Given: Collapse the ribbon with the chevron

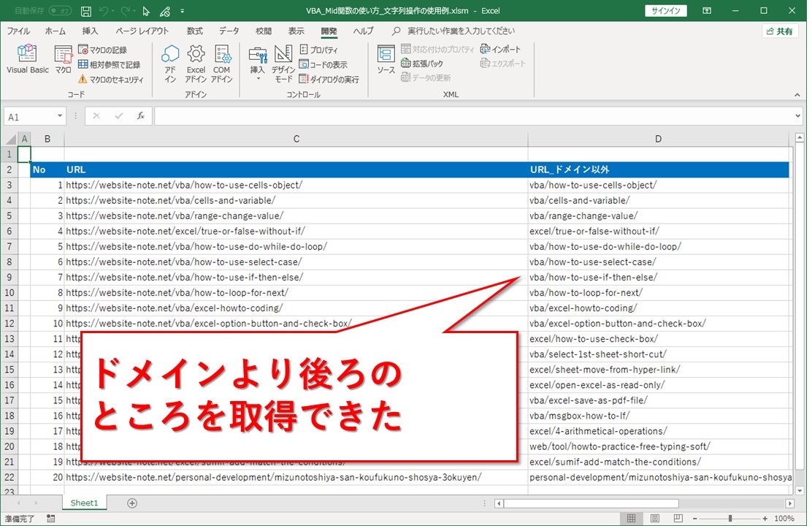Looking at the screenshot, I should coord(797,94).
